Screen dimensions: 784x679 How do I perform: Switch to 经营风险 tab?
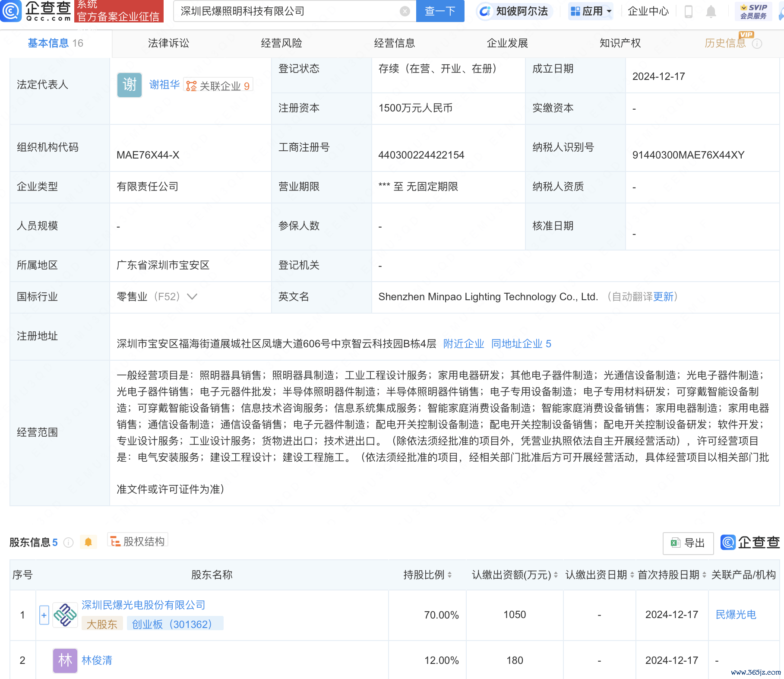(281, 43)
